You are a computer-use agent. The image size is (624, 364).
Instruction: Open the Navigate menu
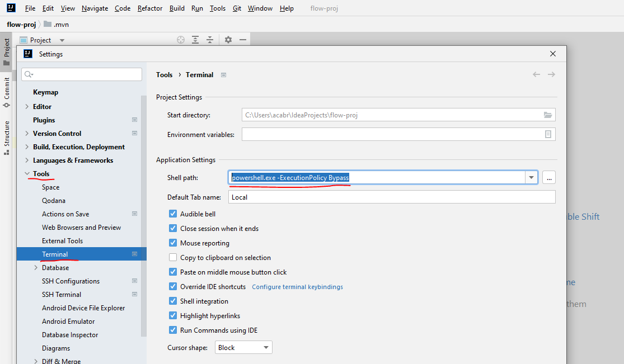coord(95,8)
